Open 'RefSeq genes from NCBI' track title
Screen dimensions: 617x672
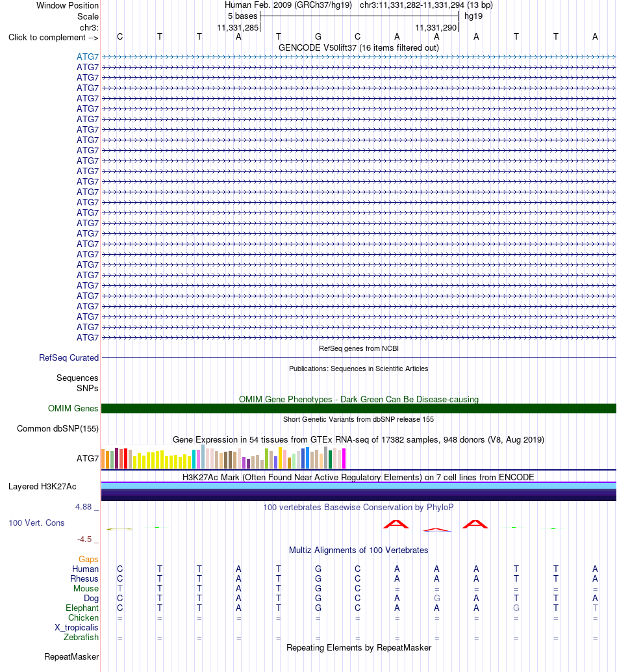(359, 348)
